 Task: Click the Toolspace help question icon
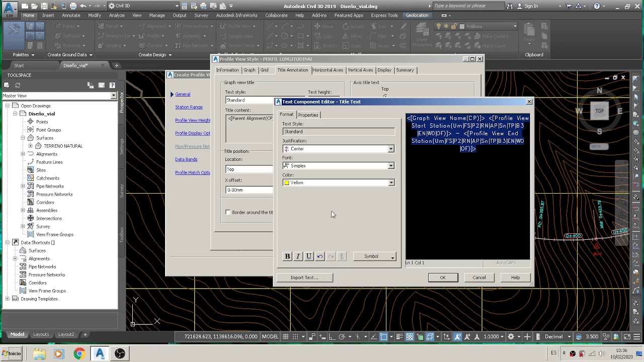112,85
